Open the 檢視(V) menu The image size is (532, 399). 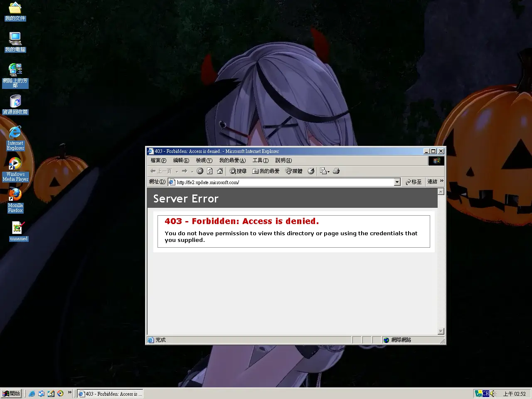[204, 160]
